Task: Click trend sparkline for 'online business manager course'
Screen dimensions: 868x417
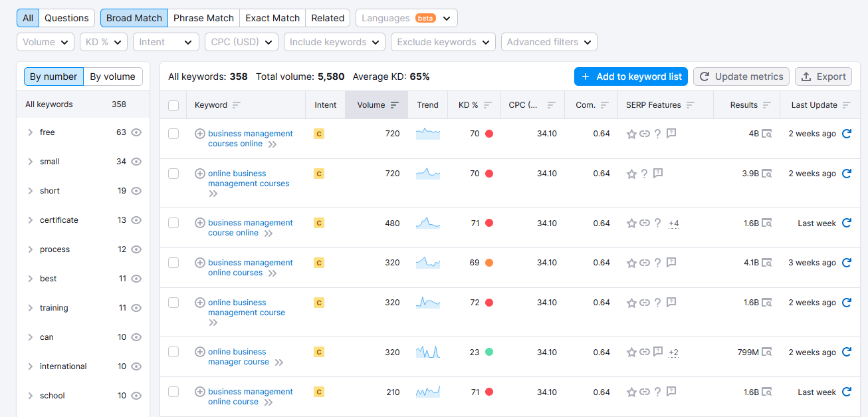Action: click(x=428, y=352)
